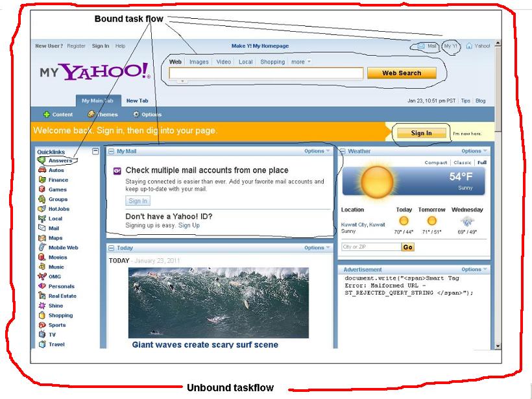Click the I'm new here link

(x=467, y=134)
